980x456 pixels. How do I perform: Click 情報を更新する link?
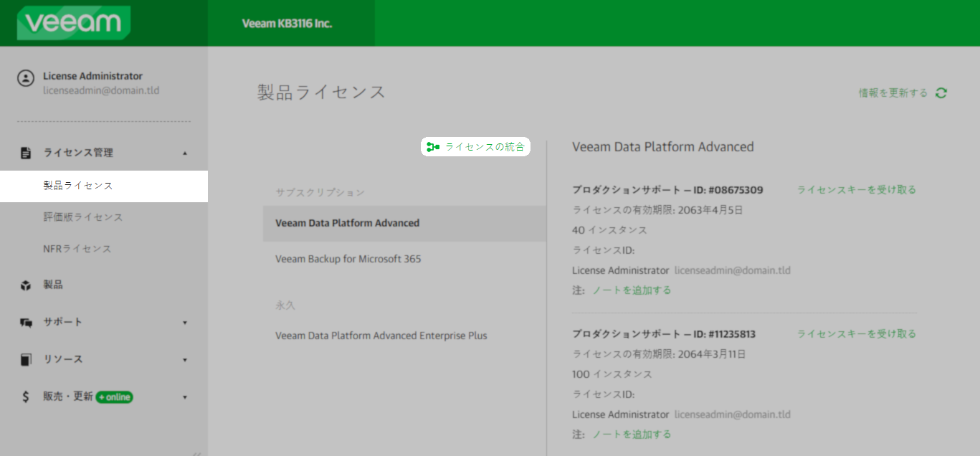click(893, 93)
